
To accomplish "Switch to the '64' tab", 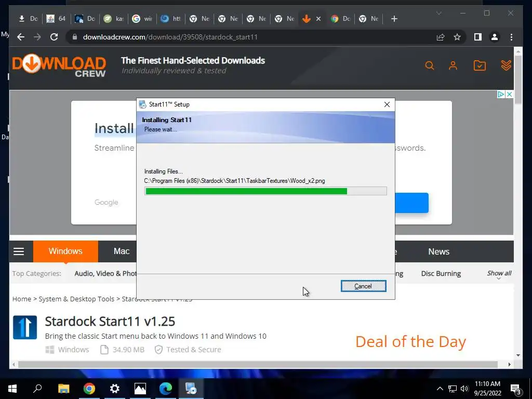I will 56,19.
